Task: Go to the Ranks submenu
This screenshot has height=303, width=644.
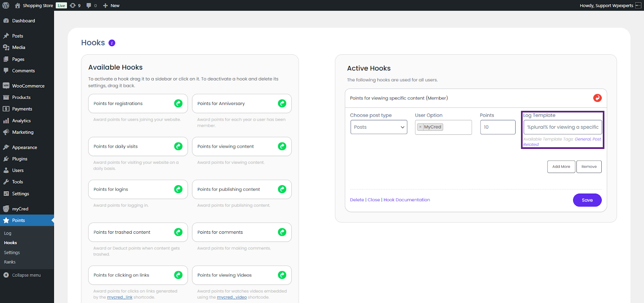Action: coord(10,262)
